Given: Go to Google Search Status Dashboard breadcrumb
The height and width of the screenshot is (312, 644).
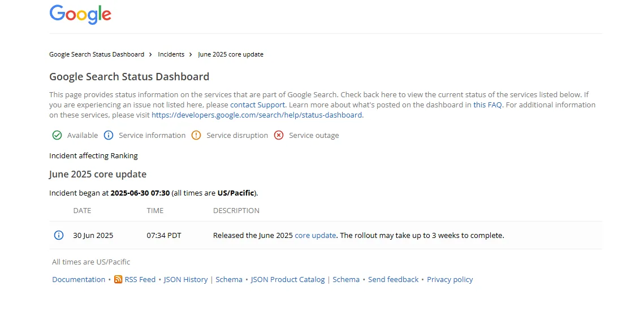Looking at the screenshot, I should pos(97,54).
